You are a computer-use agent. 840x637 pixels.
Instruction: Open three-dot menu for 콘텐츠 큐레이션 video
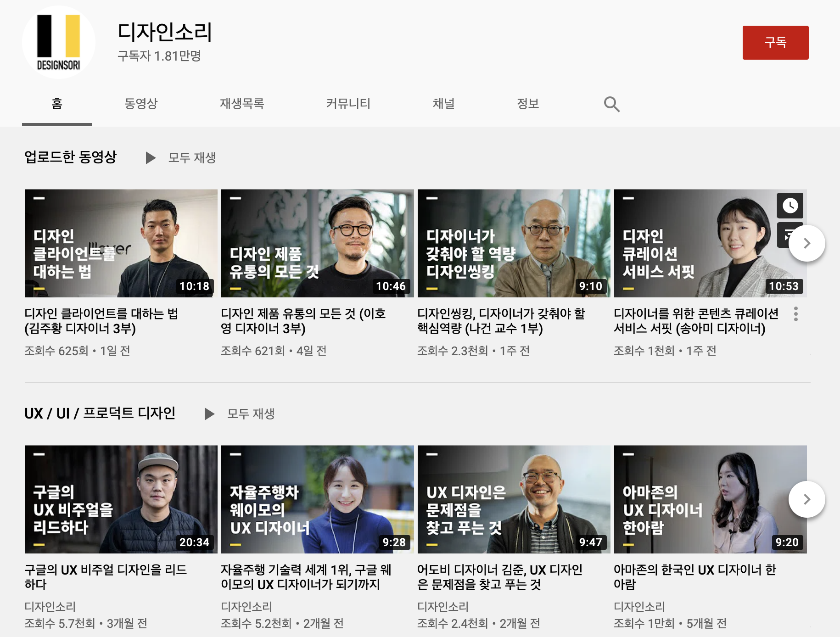(x=796, y=314)
